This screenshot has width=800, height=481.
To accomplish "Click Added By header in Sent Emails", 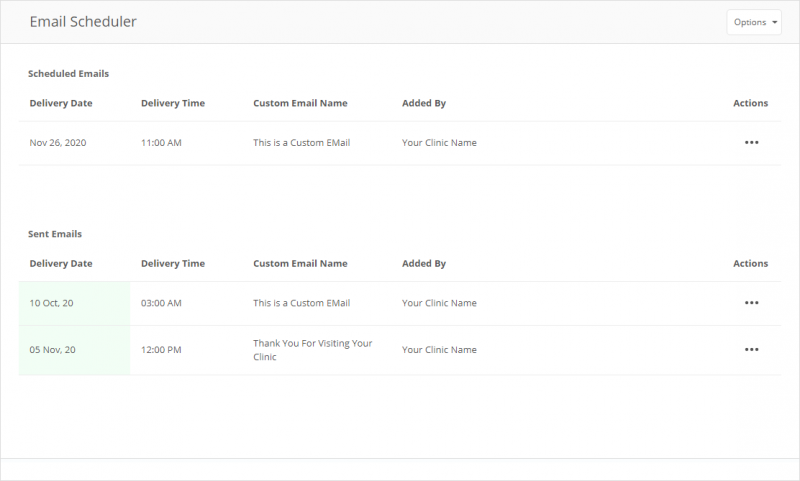I will [424, 263].
